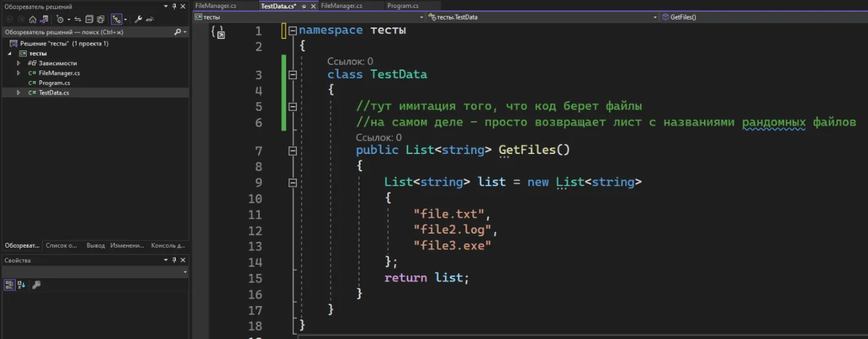Collapse the comment block at line 5
Screen dimensions: 868x339
coord(293,107)
